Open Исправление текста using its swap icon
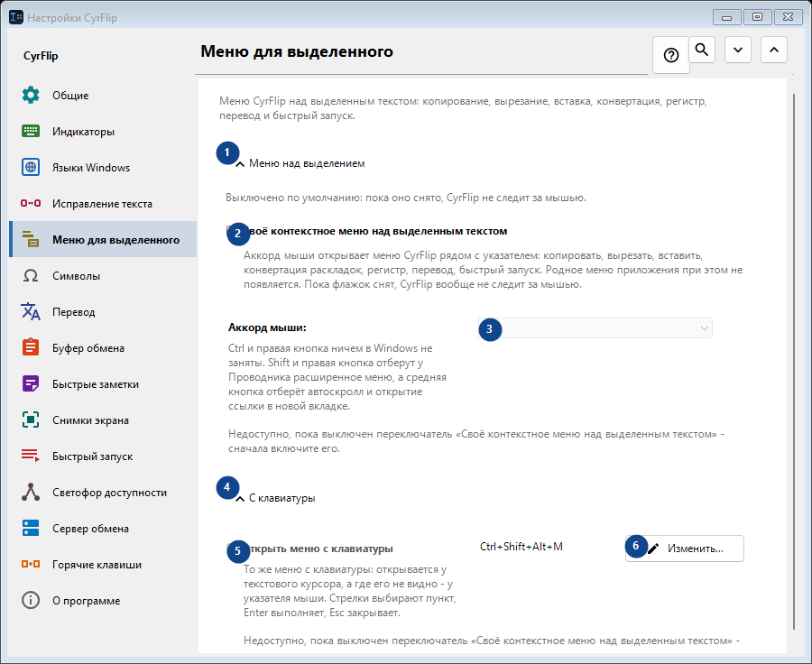The image size is (812, 664). (x=31, y=204)
